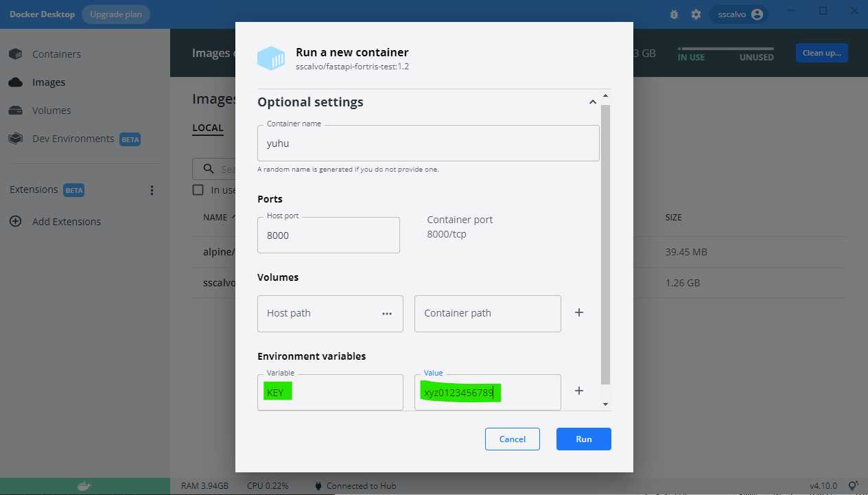Click dialog scrollbar up arrow

click(605, 96)
